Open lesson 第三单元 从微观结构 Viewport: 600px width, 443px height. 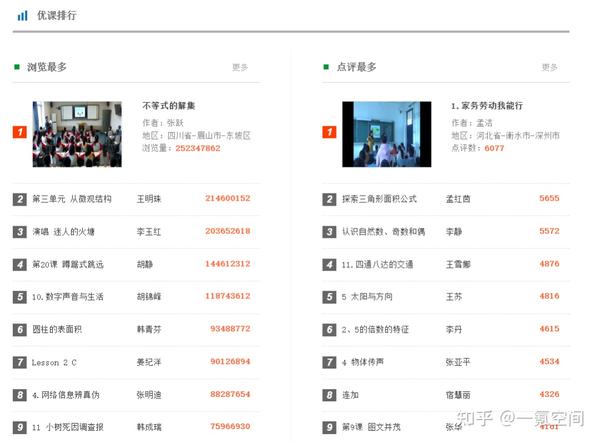click(72, 199)
